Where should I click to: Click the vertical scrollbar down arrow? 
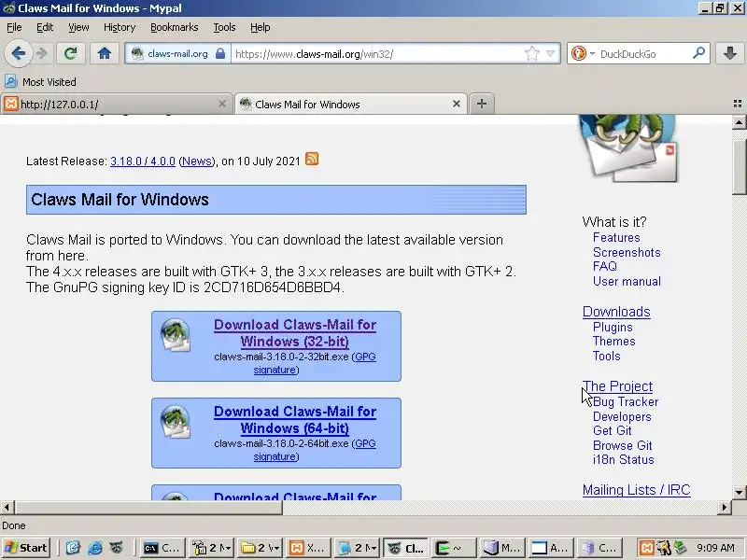pyautogui.click(x=739, y=492)
